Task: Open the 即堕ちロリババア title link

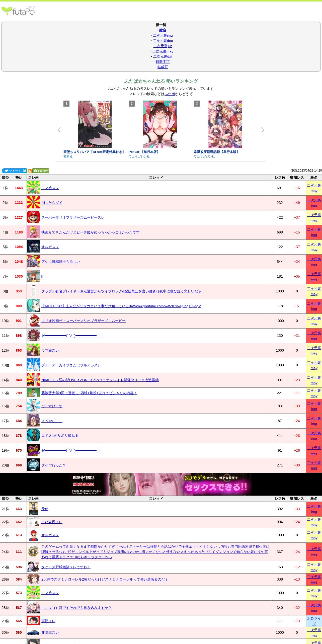Action: (x=94, y=152)
